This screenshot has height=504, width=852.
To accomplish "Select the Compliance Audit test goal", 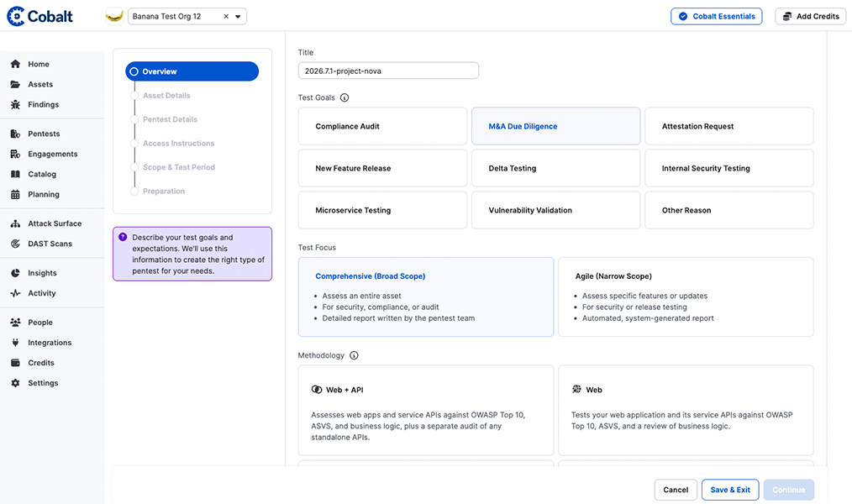I will [382, 126].
